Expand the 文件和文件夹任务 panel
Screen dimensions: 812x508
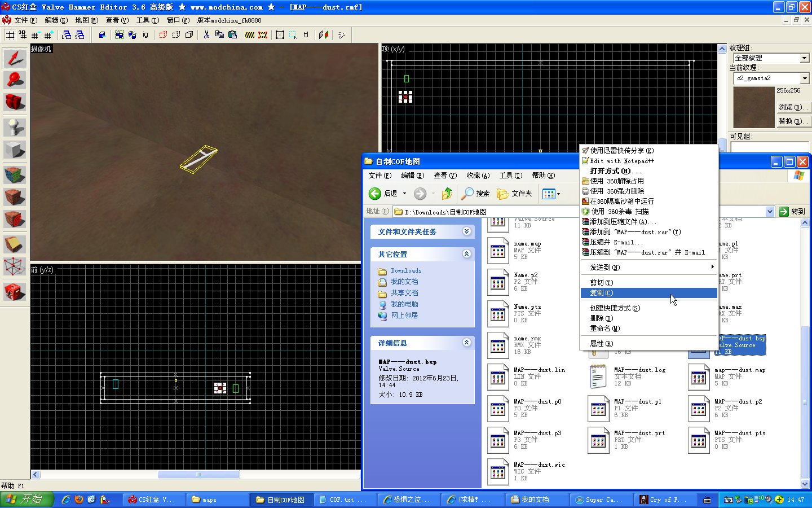coord(466,231)
